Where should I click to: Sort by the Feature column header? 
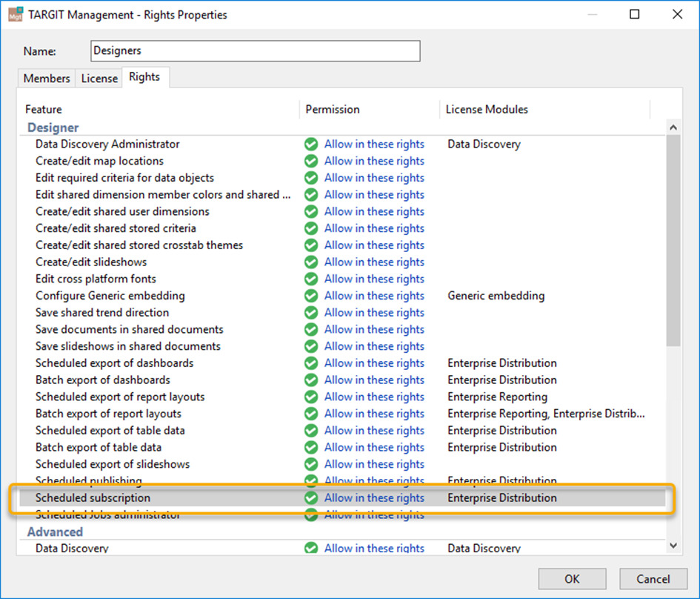pos(160,110)
